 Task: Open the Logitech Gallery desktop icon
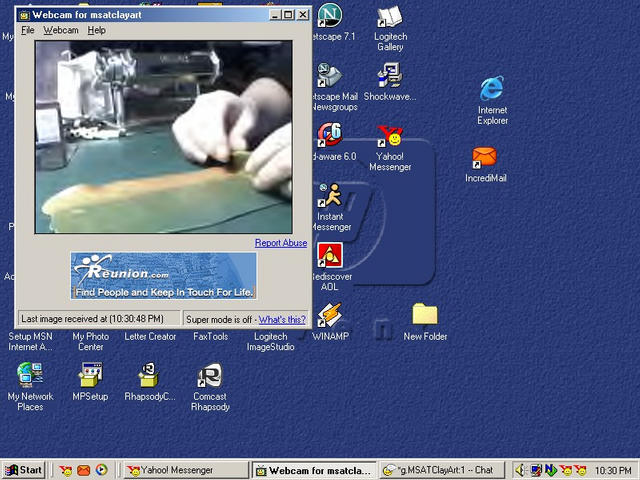(391, 16)
